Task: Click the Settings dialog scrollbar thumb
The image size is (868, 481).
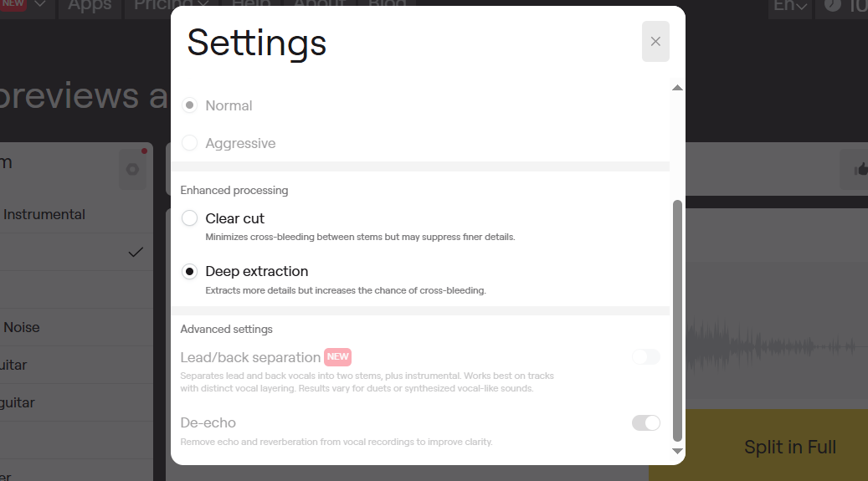Action: click(x=677, y=321)
